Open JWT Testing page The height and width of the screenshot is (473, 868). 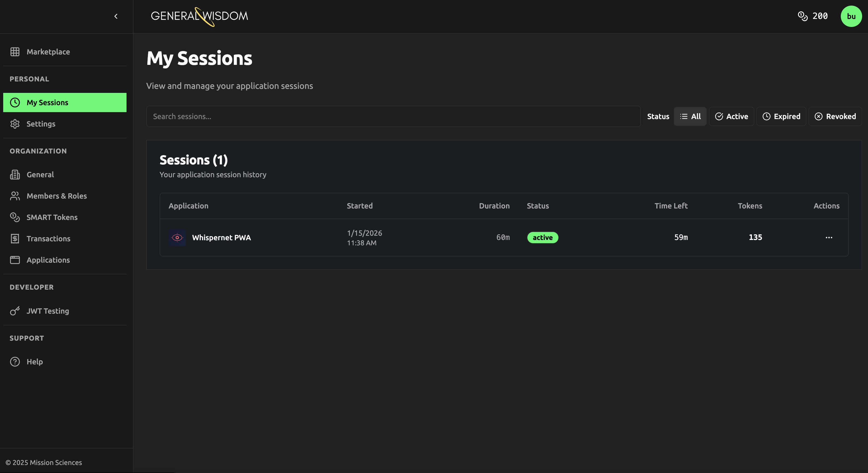pos(65,311)
